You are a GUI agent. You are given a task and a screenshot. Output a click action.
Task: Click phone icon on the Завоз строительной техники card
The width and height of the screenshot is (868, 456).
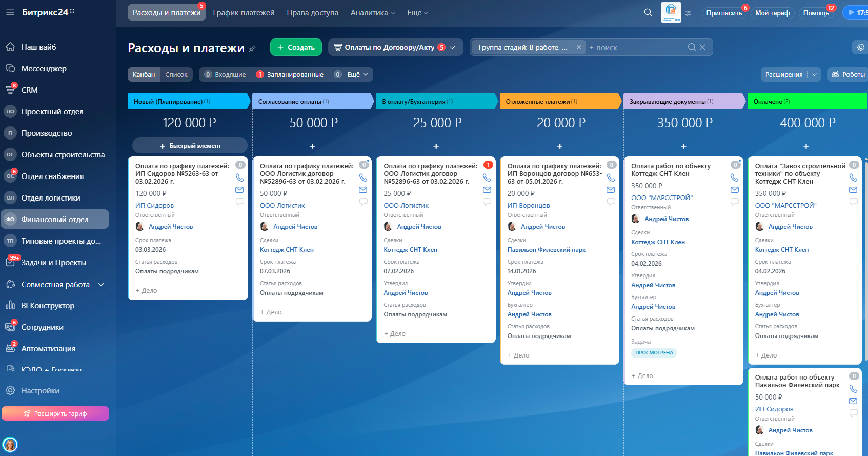tap(853, 177)
